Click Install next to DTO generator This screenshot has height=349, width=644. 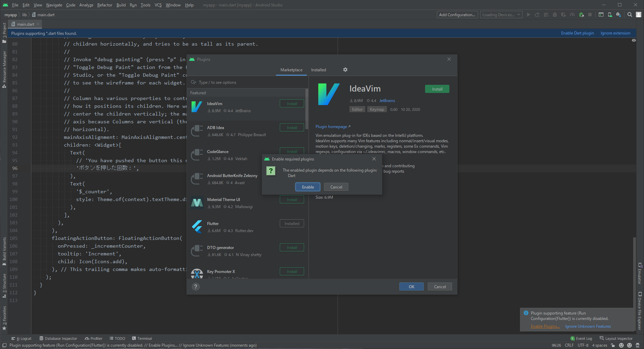(x=292, y=248)
